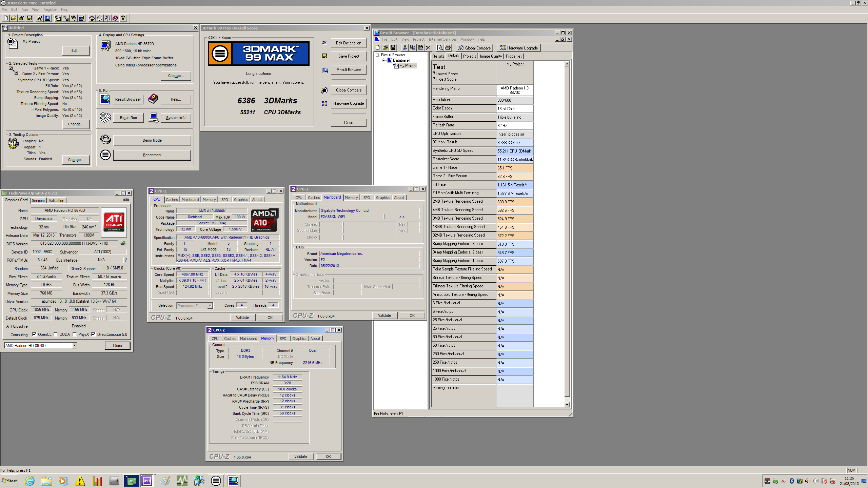Open the SPD tab in the CPU-Z Memory window
868x488 pixels.
click(x=283, y=339)
